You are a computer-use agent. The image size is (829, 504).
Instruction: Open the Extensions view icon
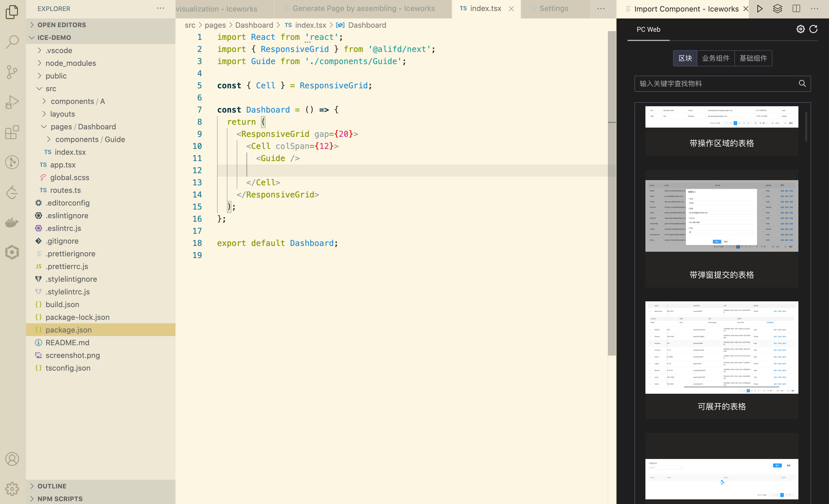click(x=12, y=132)
